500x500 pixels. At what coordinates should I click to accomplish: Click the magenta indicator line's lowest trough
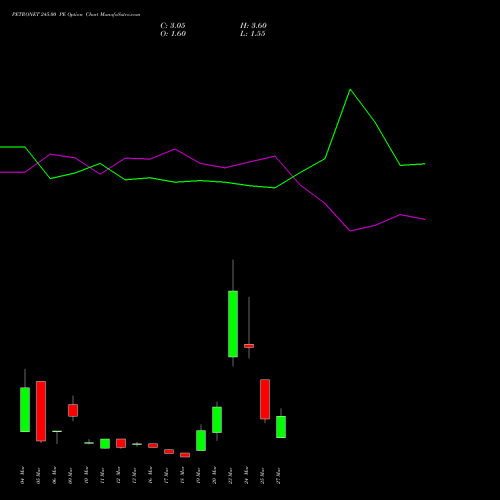click(x=350, y=231)
